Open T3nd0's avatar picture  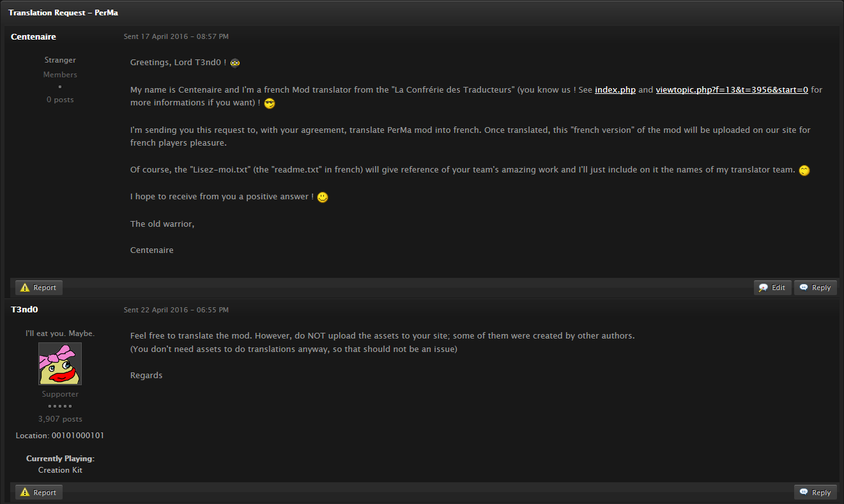click(60, 364)
